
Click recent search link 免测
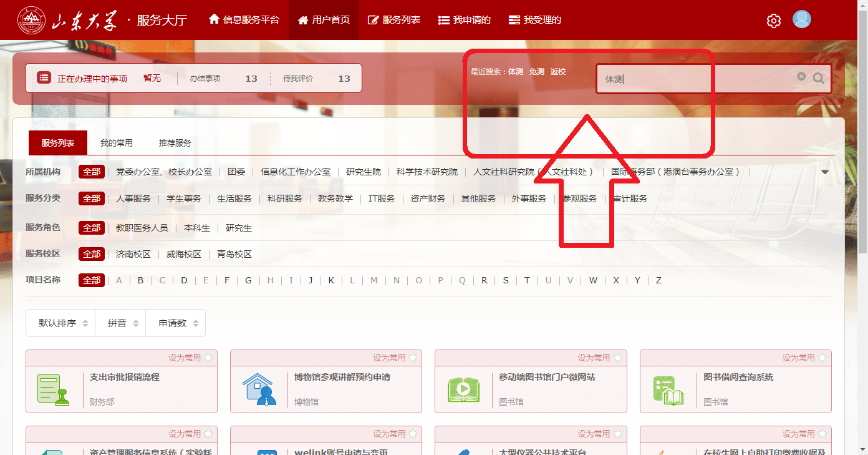[x=536, y=72]
